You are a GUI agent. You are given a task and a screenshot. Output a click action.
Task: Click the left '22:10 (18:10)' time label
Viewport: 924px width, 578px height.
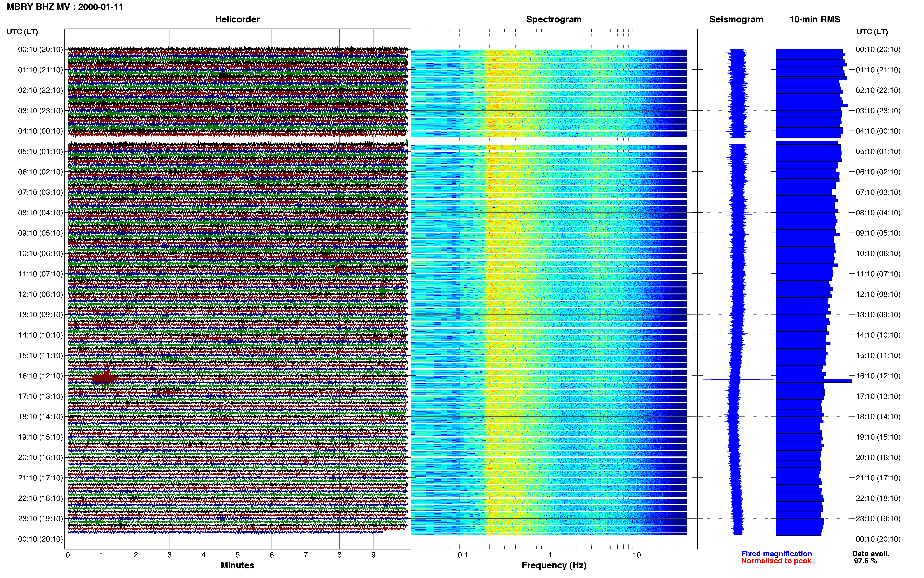point(41,498)
